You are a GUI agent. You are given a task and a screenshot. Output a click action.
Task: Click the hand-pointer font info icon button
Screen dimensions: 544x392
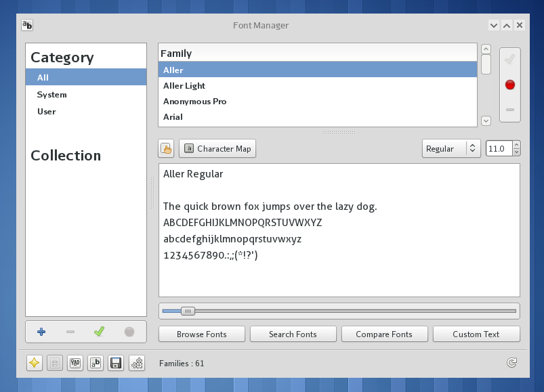point(166,149)
